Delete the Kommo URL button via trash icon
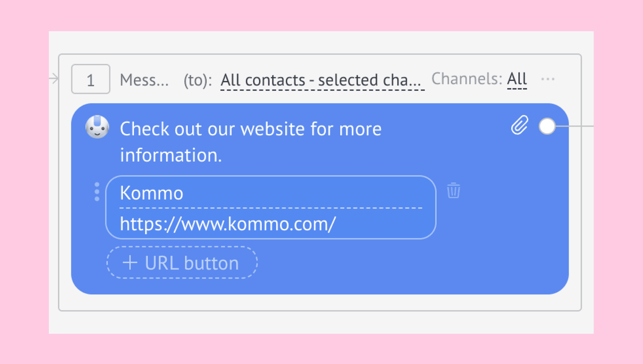 [454, 190]
